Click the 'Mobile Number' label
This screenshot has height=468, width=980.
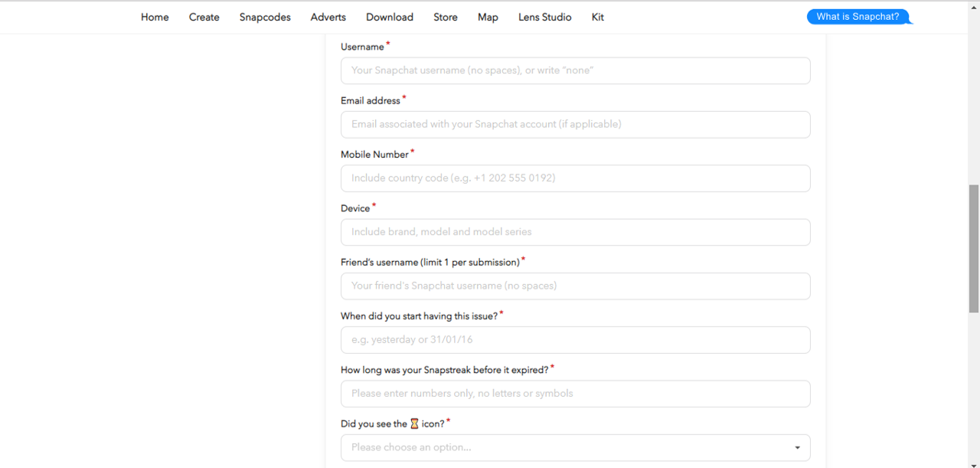tap(374, 155)
